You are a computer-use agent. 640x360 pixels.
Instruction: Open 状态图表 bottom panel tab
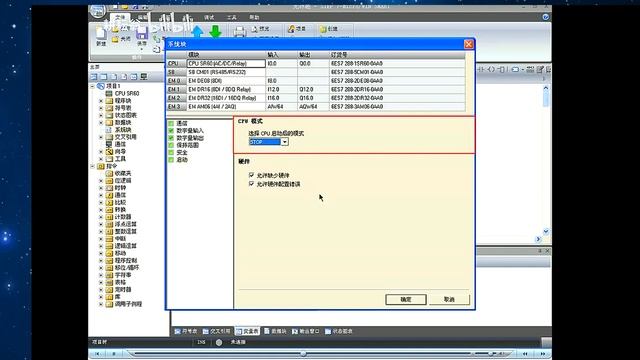(x=339, y=331)
